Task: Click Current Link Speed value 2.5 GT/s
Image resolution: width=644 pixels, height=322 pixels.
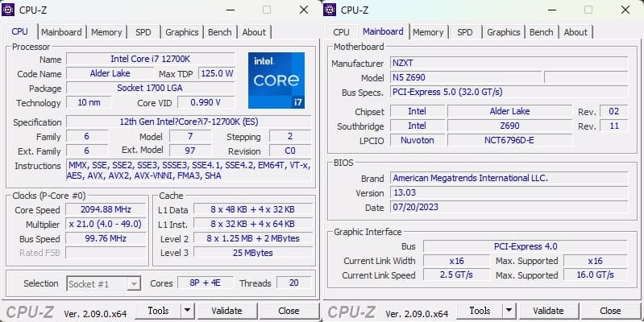Action: pos(456,275)
